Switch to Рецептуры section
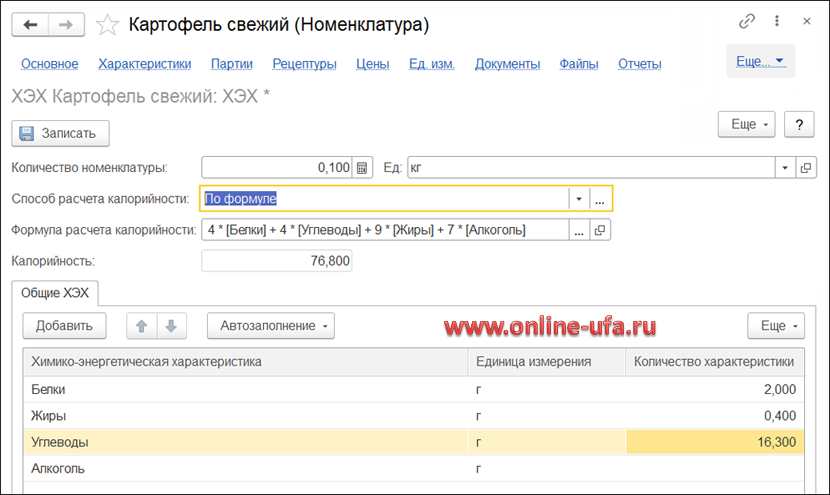This screenshot has width=830, height=495. [304, 64]
